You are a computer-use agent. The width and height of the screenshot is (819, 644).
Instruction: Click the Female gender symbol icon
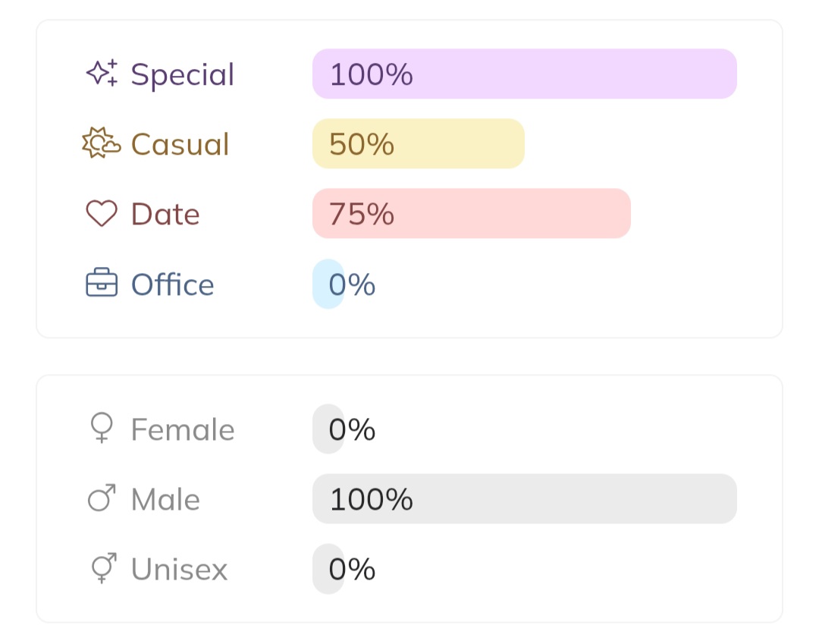click(102, 429)
